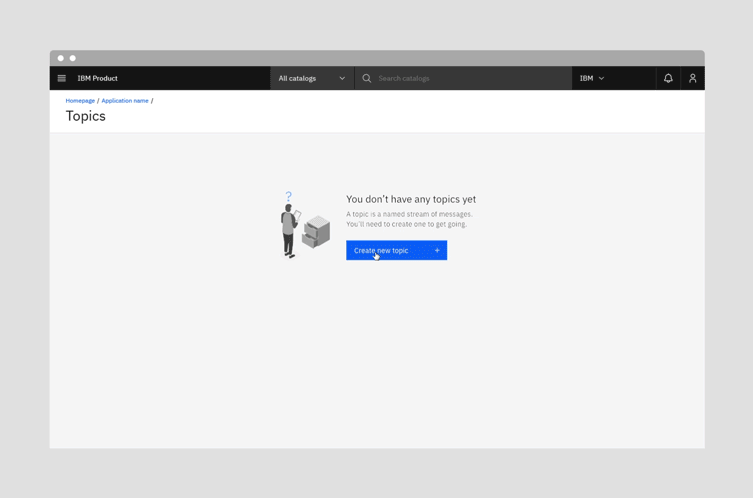
Task: Expand the All catalogs dropdown
Action: tap(311, 78)
